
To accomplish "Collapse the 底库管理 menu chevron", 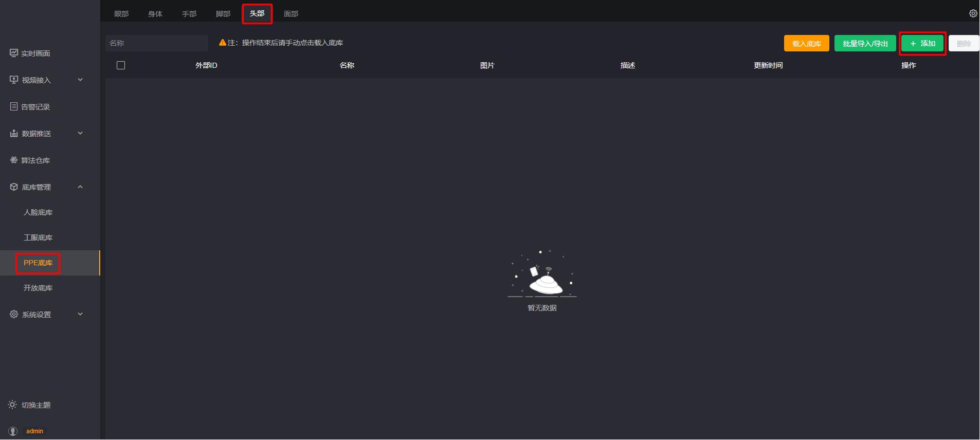I will (x=80, y=187).
